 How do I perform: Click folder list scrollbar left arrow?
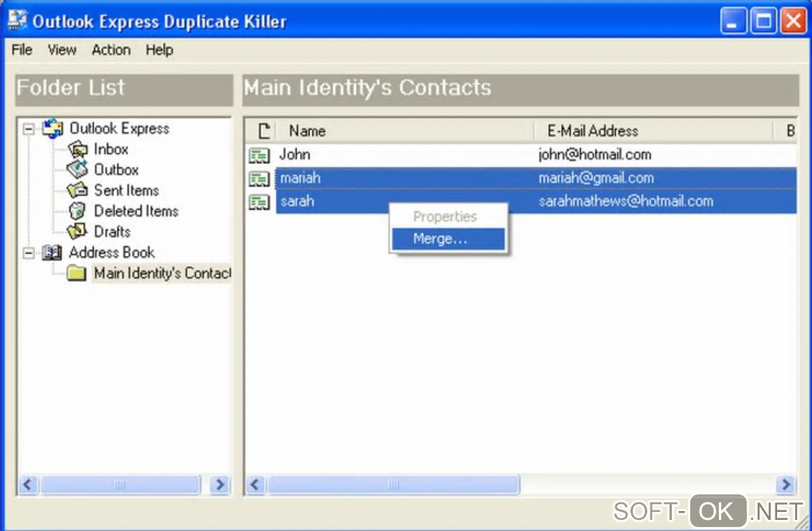tap(28, 485)
